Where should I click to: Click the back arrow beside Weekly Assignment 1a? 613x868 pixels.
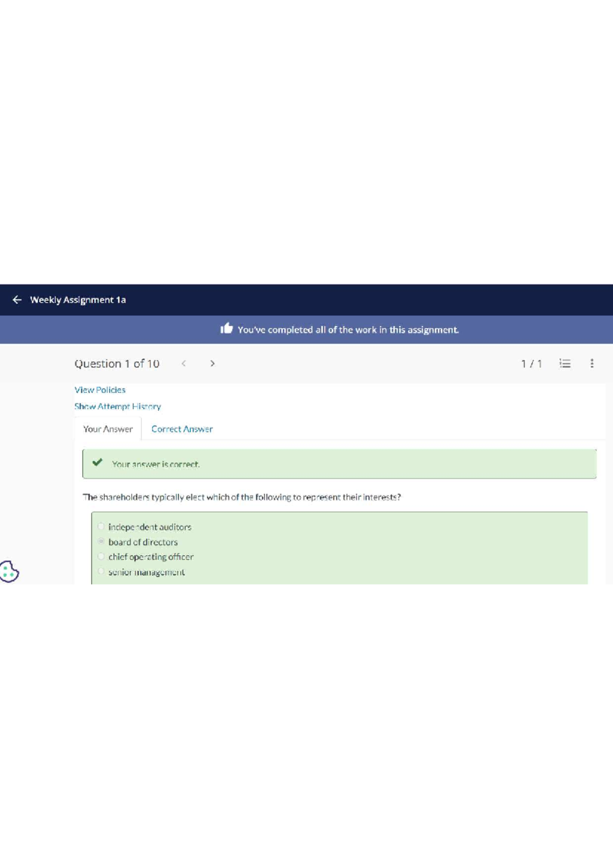point(17,300)
